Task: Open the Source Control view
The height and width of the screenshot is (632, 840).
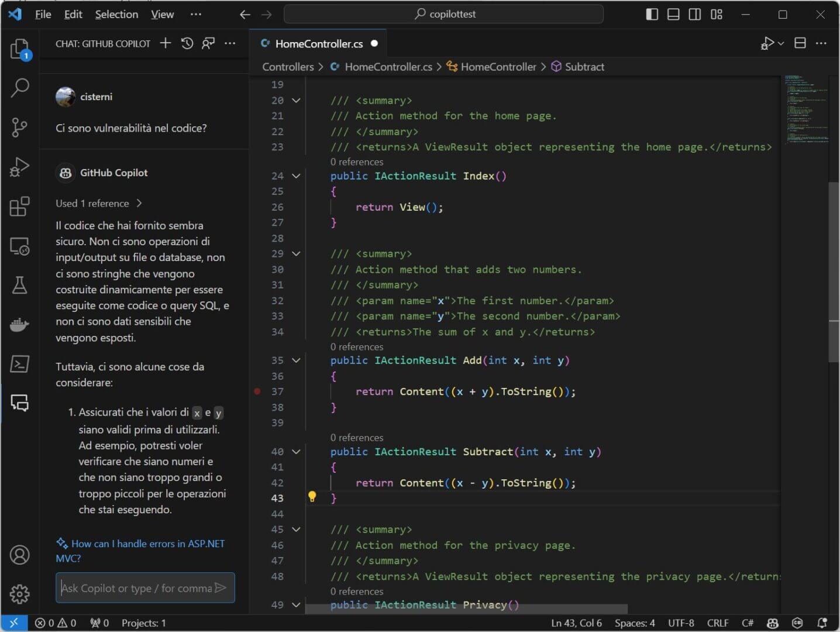Action: pyautogui.click(x=19, y=128)
